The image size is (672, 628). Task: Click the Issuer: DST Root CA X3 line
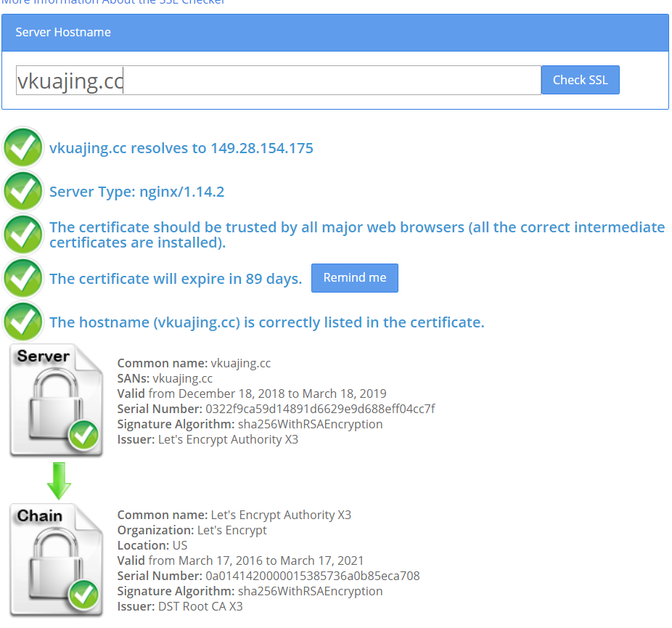pyautogui.click(x=180, y=606)
